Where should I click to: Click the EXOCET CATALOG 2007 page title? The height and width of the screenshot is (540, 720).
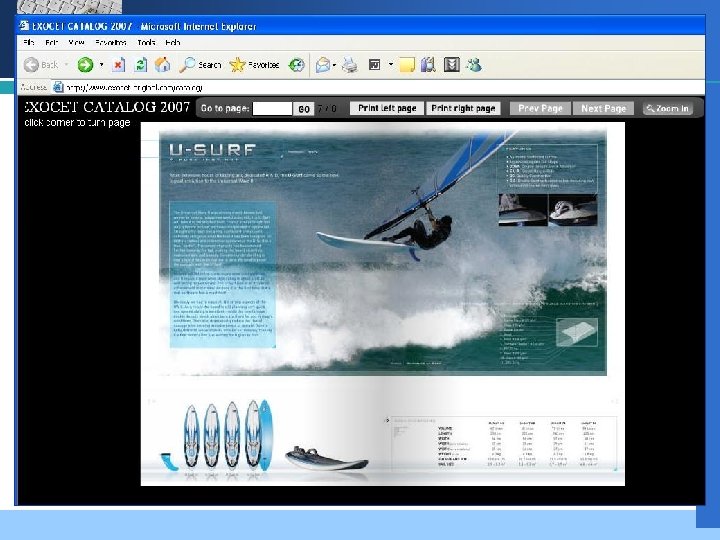click(x=107, y=107)
